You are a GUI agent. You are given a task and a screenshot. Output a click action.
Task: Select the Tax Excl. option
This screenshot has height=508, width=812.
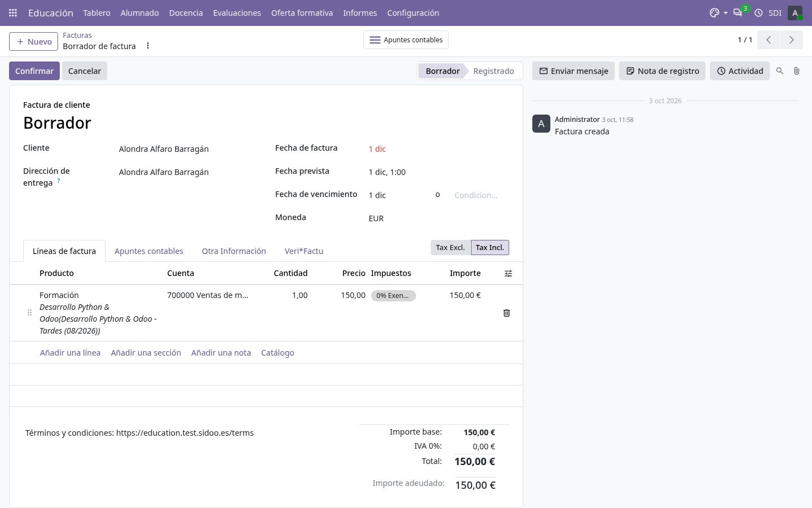(x=450, y=247)
